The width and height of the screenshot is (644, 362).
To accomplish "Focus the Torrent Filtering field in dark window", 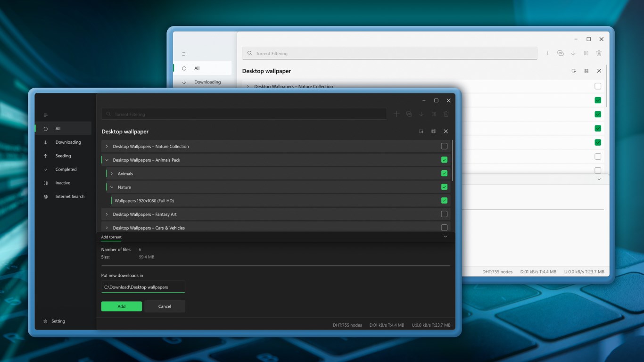I will (244, 114).
